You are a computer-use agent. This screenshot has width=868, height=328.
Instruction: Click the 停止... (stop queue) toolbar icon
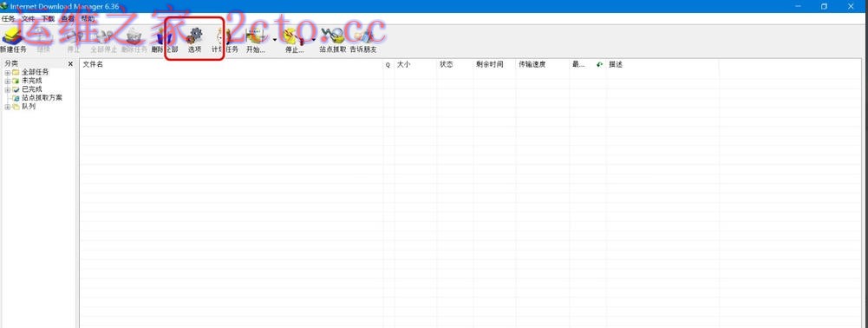tap(293, 36)
